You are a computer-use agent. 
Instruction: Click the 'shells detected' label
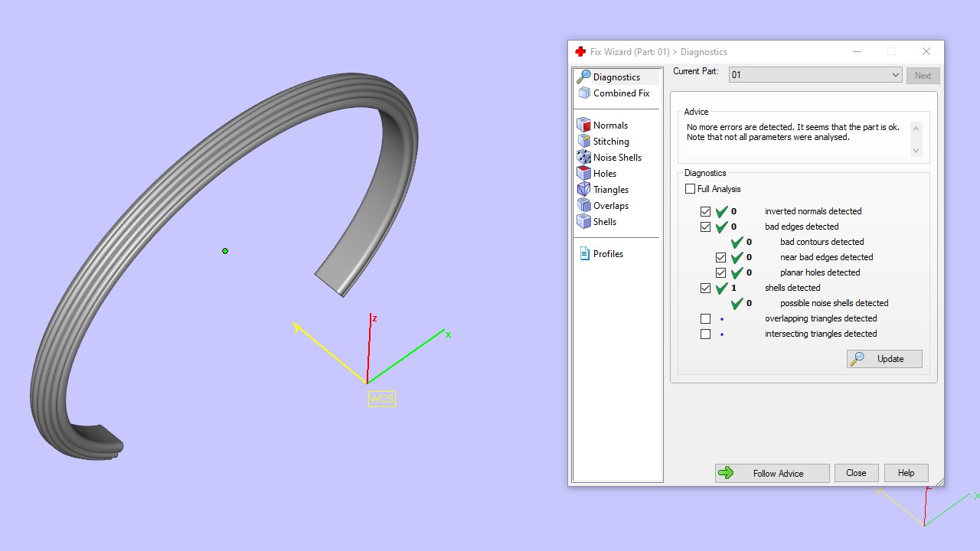coord(792,288)
